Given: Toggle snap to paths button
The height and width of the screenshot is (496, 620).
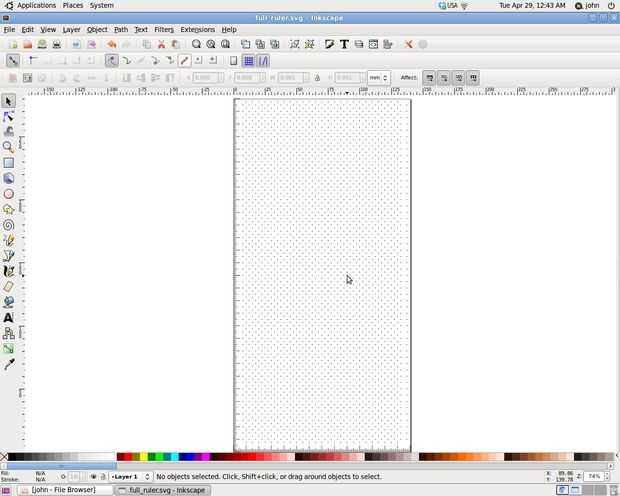Looking at the screenshot, I should coord(127,61).
